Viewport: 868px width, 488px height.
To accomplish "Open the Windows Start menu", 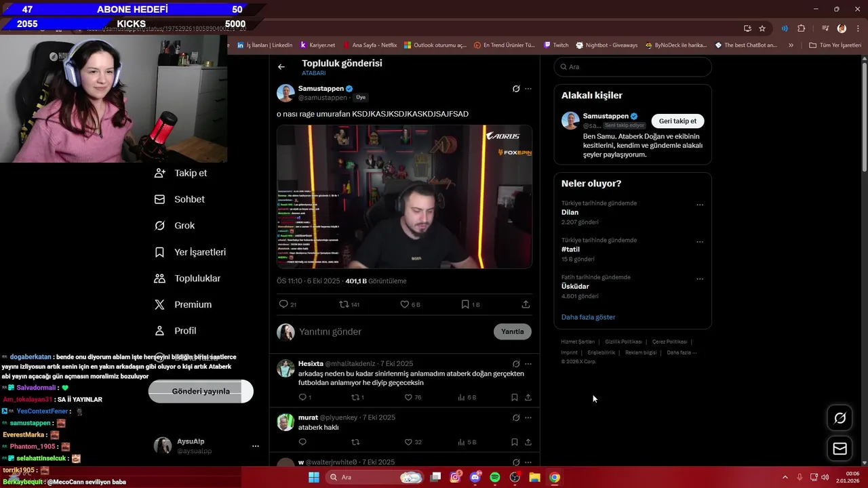I will 314,477.
